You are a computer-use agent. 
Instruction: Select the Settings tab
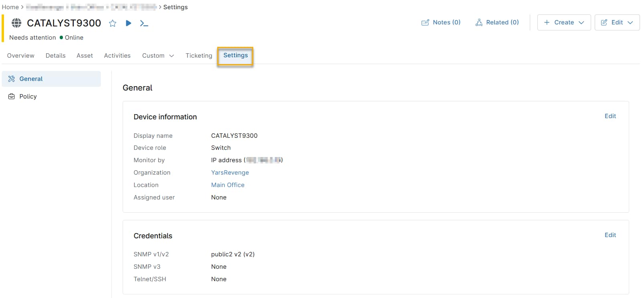[236, 55]
